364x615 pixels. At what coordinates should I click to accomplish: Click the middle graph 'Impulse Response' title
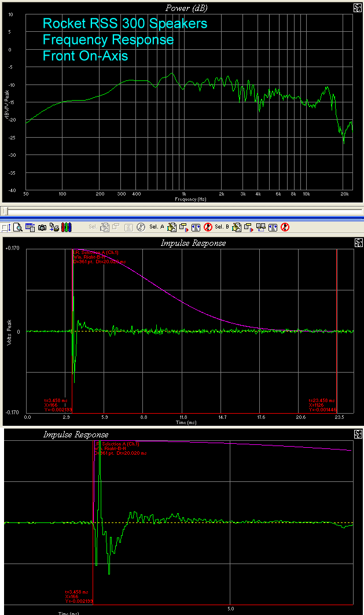[x=193, y=243]
